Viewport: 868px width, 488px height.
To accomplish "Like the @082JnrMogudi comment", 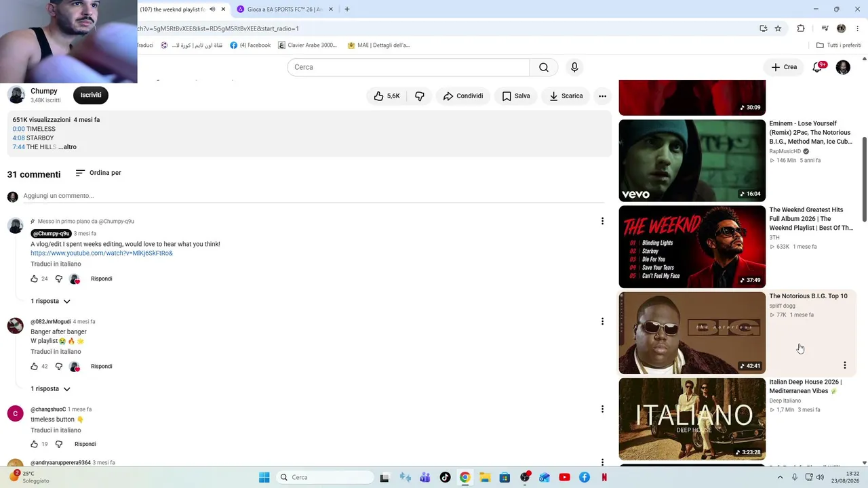I will point(35,367).
